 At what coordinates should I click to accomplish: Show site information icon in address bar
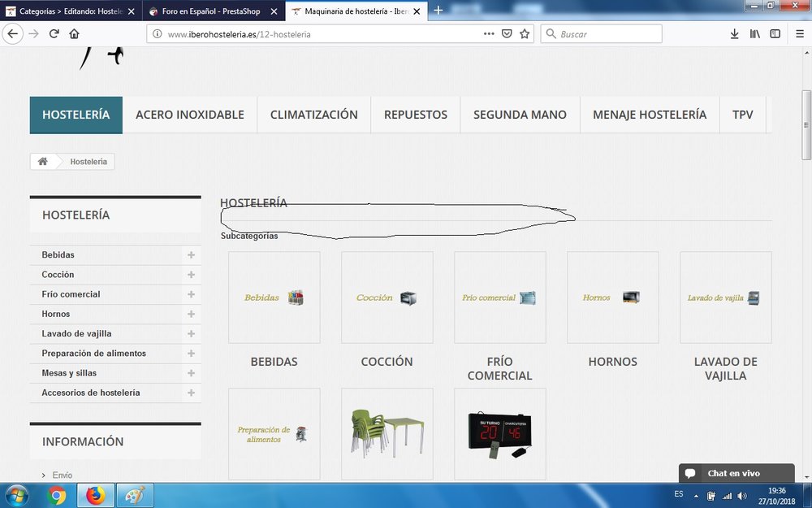(157, 34)
